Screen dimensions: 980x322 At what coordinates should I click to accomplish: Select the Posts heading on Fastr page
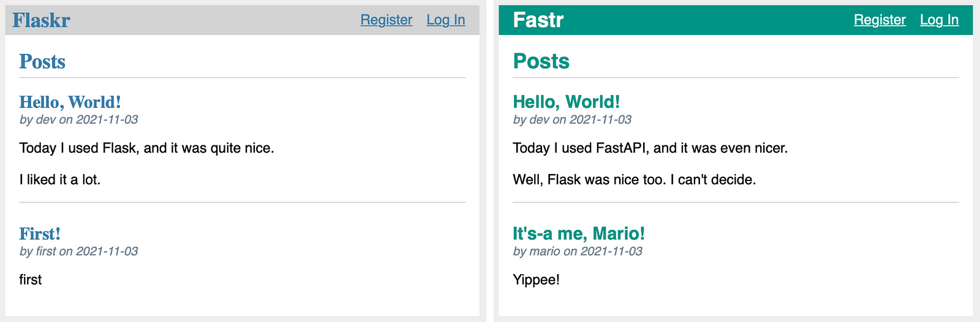click(x=541, y=61)
